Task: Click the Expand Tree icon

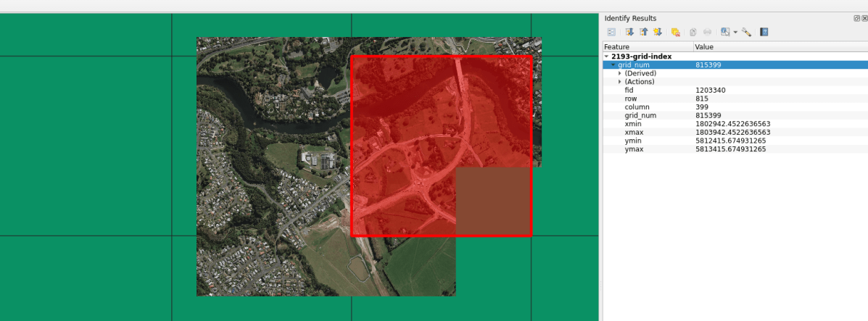Action: [x=629, y=32]
